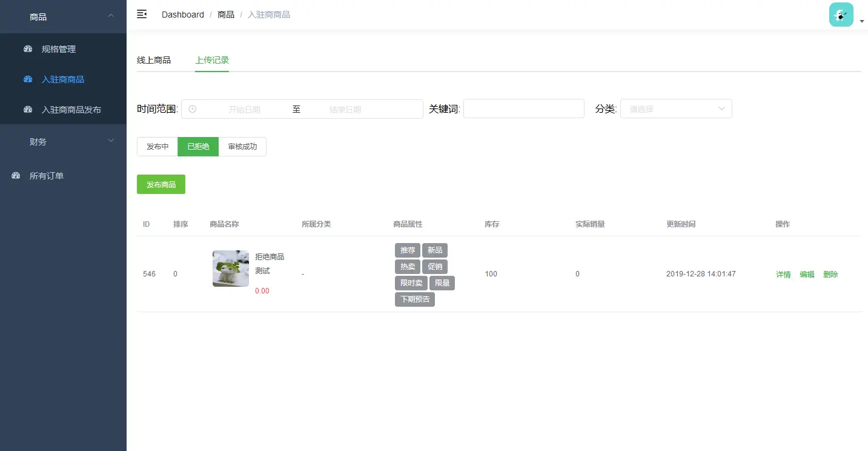Click the dashboard icon beside 入驻商商品

click(x=28, y=79)
